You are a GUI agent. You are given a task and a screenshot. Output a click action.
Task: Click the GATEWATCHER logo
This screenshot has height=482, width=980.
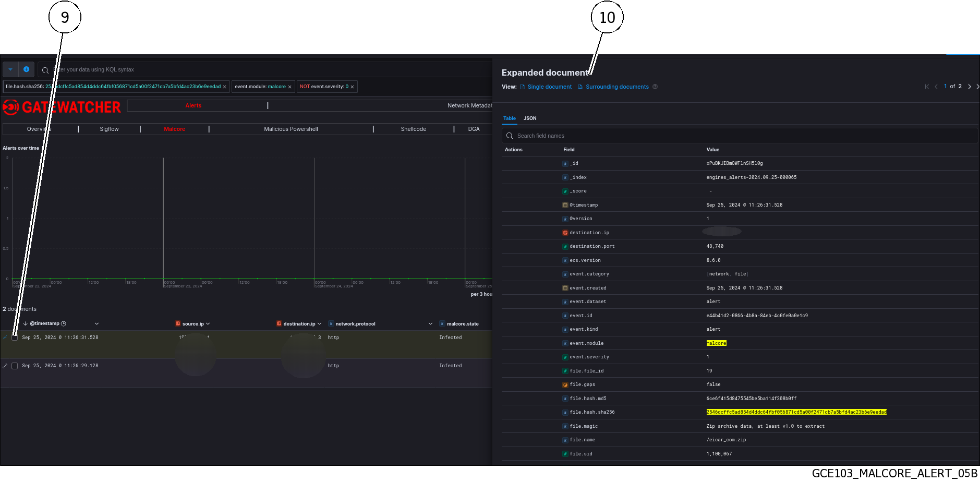click(x=63, y=107)
